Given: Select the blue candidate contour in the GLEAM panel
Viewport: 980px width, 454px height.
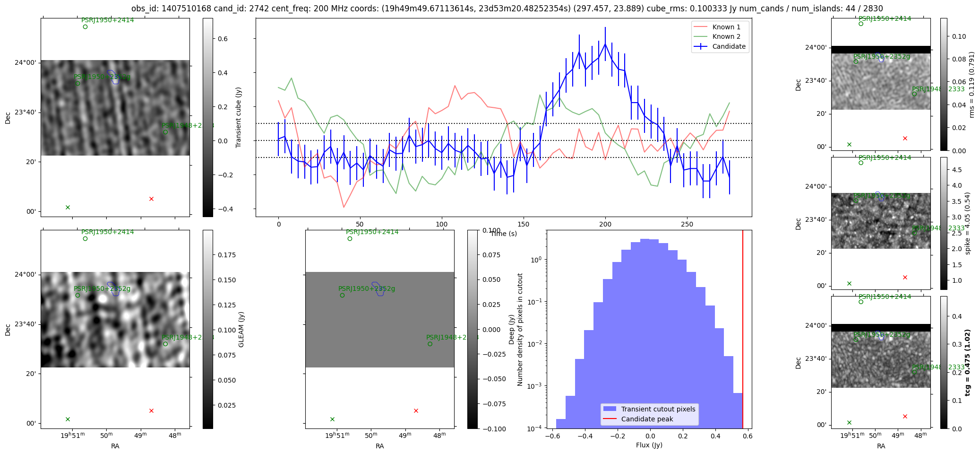Looking at the screenshot, I should click(x=113, y=288).
